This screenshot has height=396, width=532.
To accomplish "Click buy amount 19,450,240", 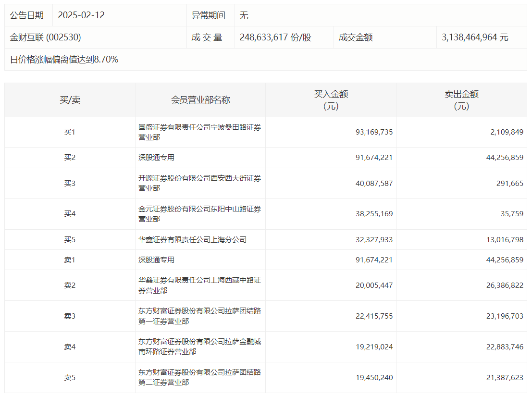I will point(374,378).
